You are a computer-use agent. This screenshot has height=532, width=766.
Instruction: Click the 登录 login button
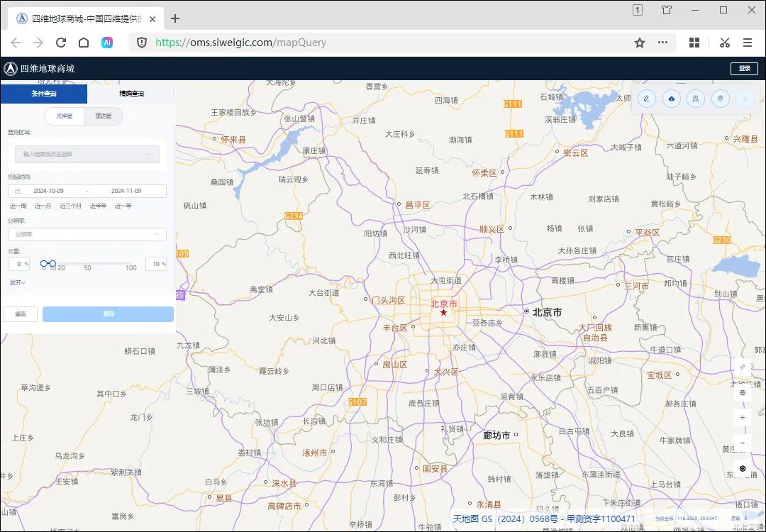coord(744,68)
